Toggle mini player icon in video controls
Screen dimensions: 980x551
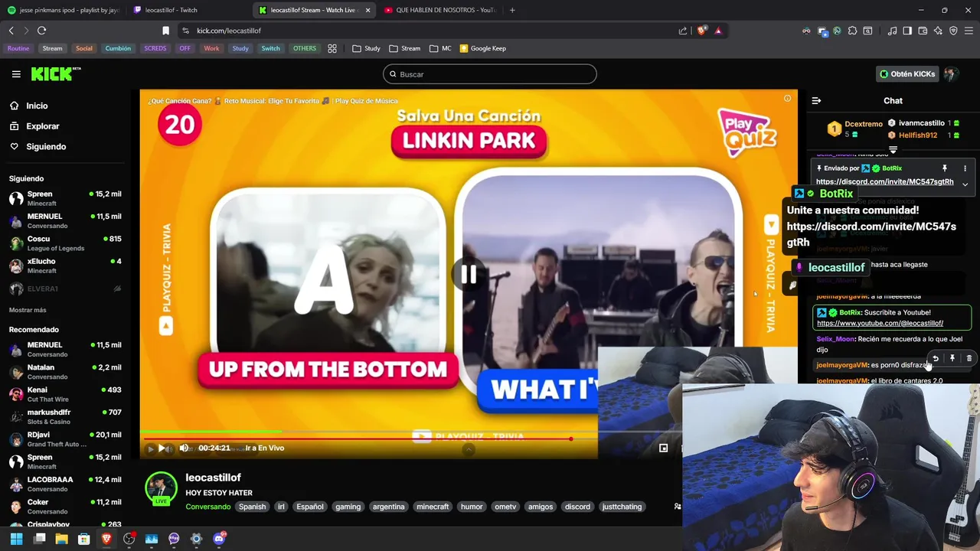(663, 448)
